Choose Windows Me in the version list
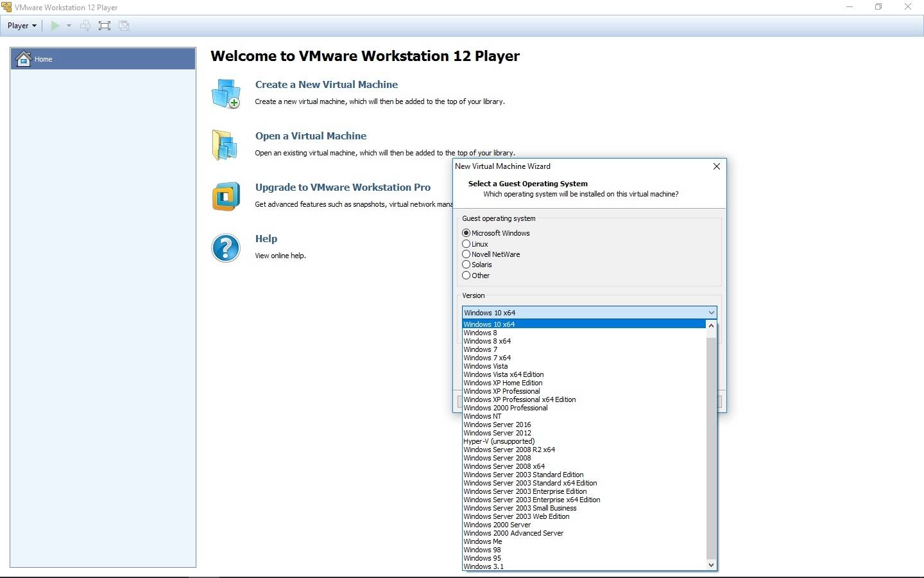 click(x=584, y=541)
